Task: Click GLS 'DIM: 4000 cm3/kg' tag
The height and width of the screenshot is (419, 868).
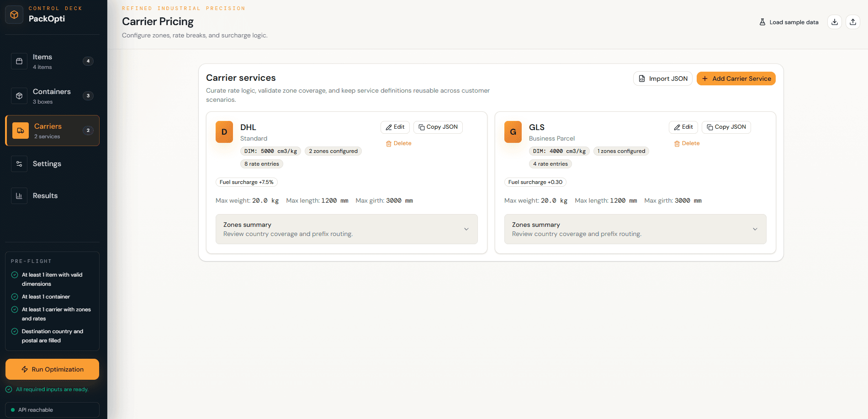Action: coord(559,151)
